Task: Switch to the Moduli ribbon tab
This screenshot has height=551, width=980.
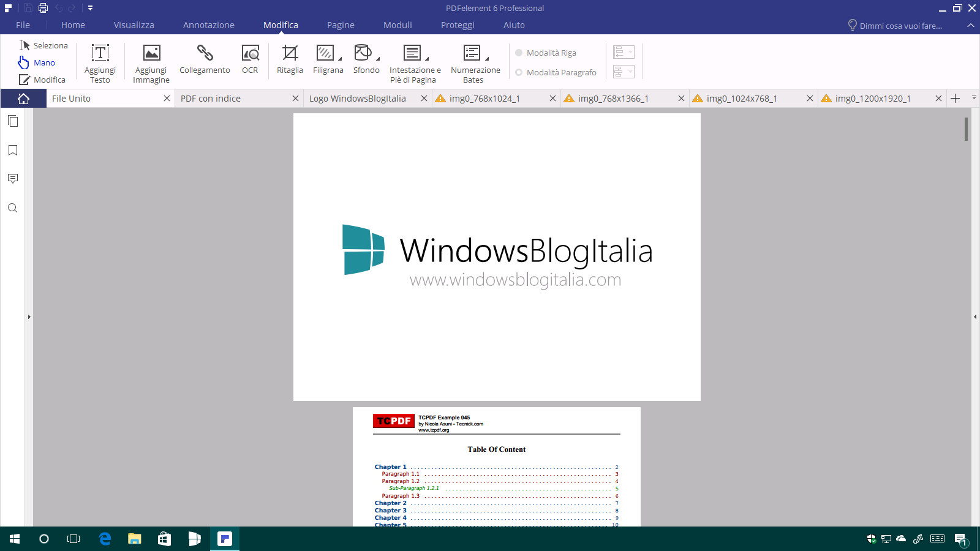Action: point(398,25)
